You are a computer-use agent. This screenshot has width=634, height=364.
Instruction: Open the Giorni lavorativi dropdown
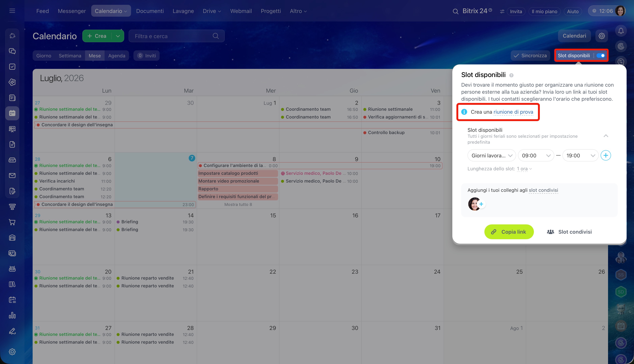click(x=492, y=156)
